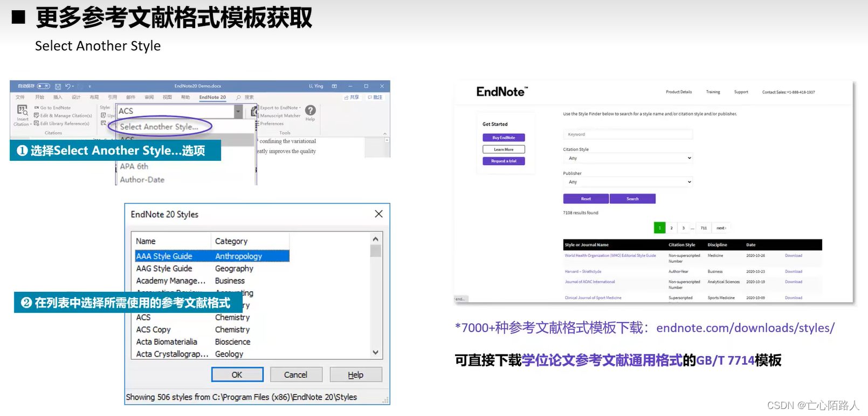Viewport: 868px width, 416px height.
Task: Click the Comments (批注) icon button
Action: pos(375,98)
